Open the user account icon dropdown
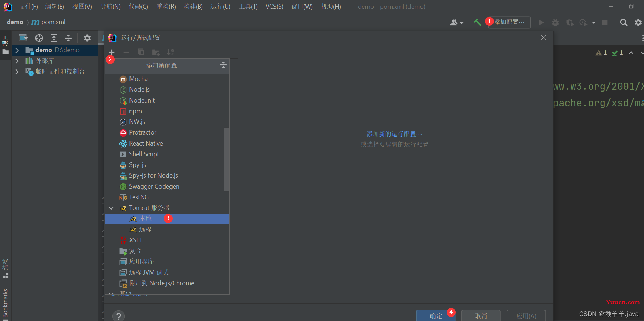644x321 pixels. (456, 22)
